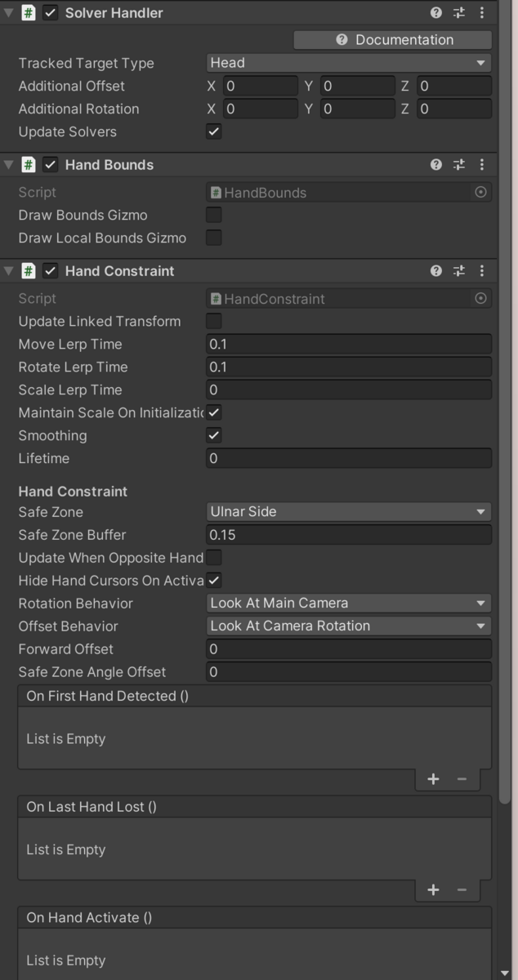The width and height of the screenshot is (518, 980).
Task: Click the help icon on Hand Constraint component
Action: click(x=435, y=270)
